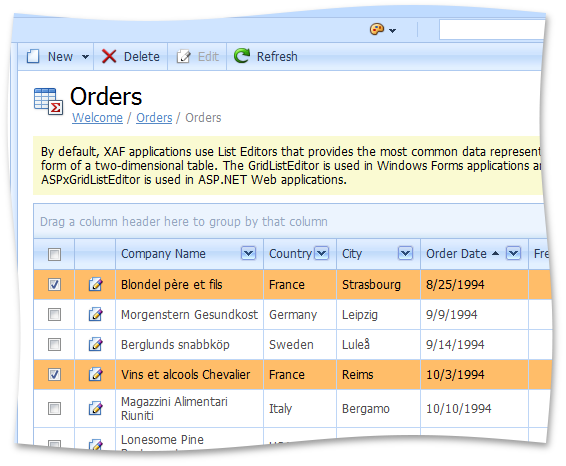Toggle the select-all checkbox in header
566x466 pixels.
click(55, 254)
